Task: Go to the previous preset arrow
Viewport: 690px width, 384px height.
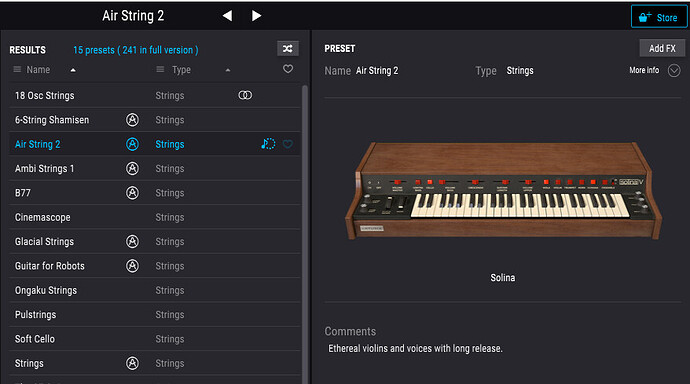Action: tap(227, 16)
